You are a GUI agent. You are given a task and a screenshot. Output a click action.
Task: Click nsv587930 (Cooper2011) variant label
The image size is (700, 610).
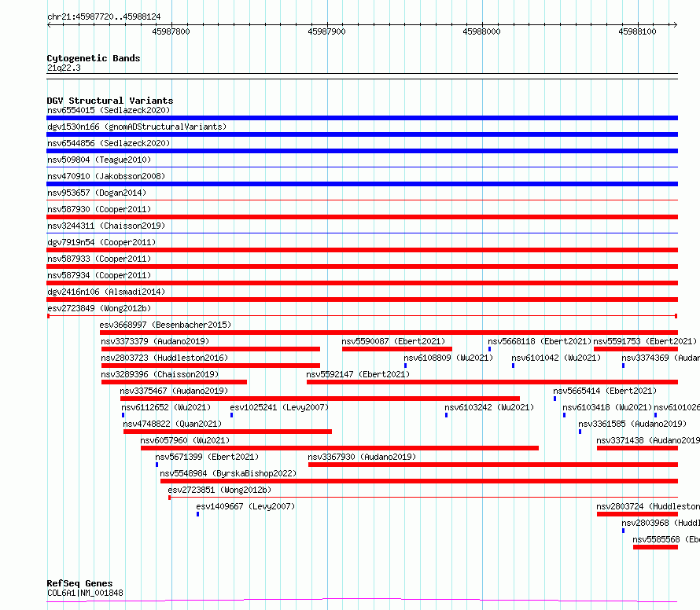99,209
